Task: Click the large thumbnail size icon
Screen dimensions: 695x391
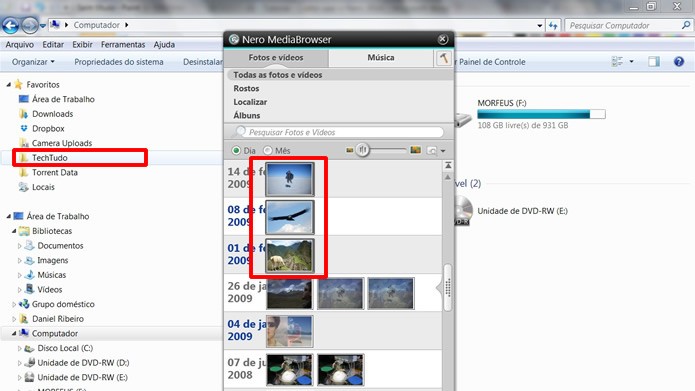Action: click(x=415, y=150)
